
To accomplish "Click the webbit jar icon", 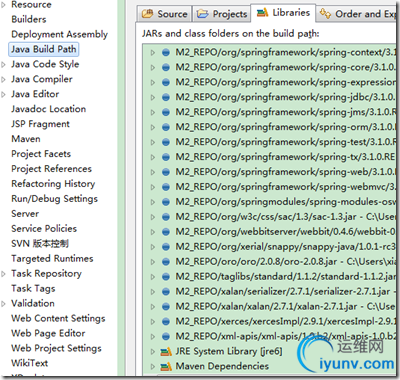I will pyautogui.click(x=166, y=232).
